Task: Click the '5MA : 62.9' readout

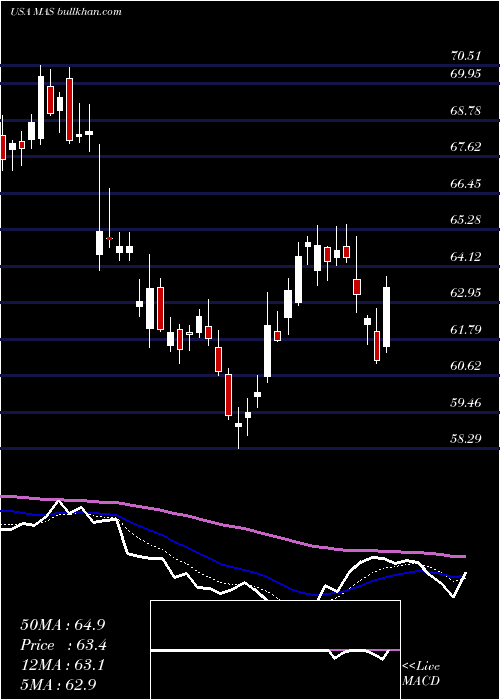Action: coord(58,684)
